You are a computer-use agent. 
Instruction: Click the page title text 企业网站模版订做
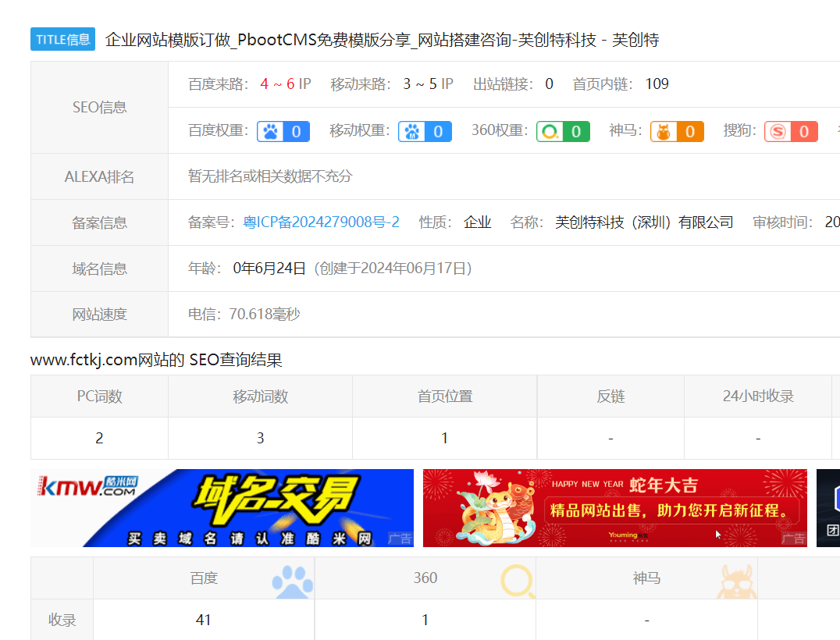point(168,40)
